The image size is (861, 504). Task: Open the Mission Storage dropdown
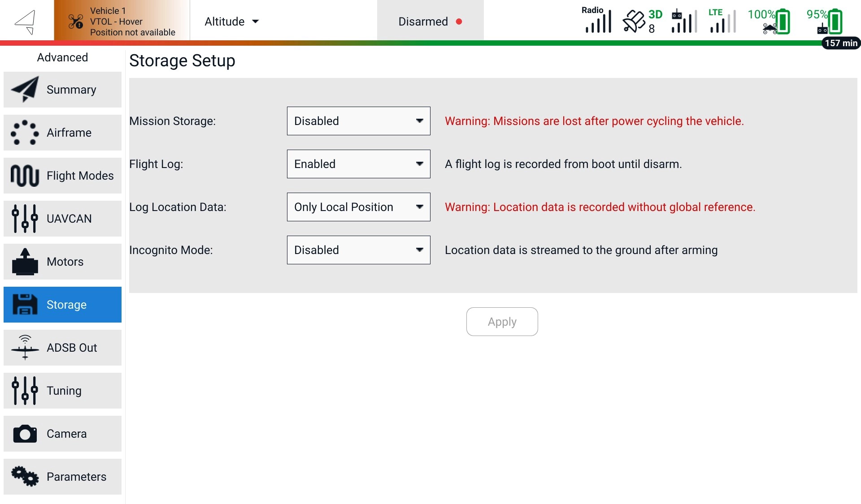click(358, 121)
